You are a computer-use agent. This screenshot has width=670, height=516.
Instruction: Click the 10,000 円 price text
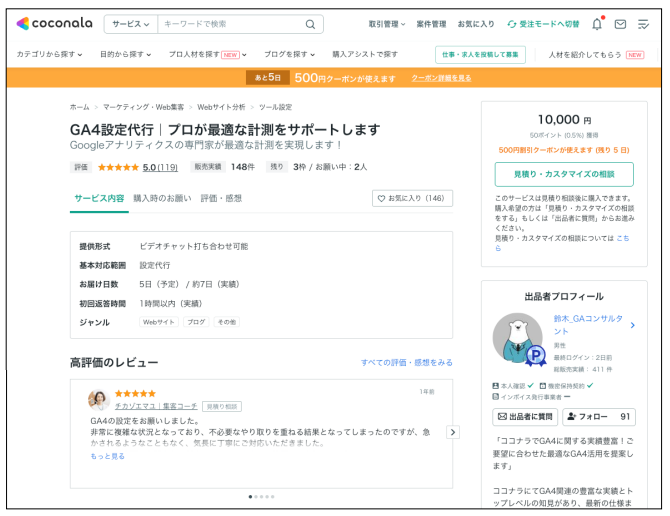pos(564,120)
